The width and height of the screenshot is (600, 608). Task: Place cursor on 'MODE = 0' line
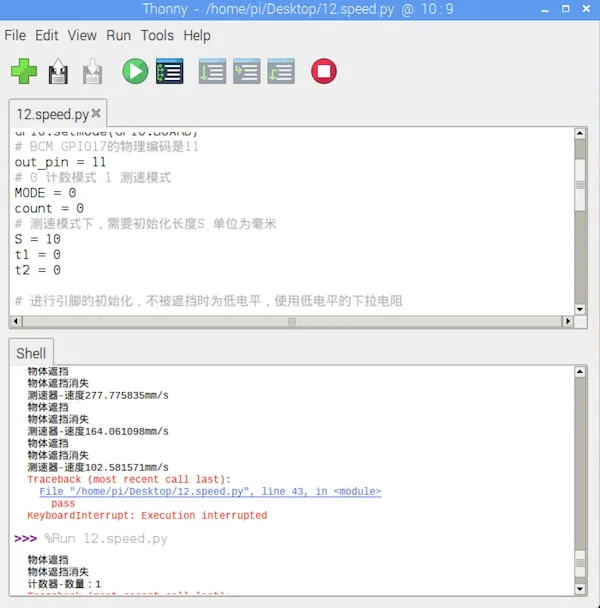[x=45, y=193]
